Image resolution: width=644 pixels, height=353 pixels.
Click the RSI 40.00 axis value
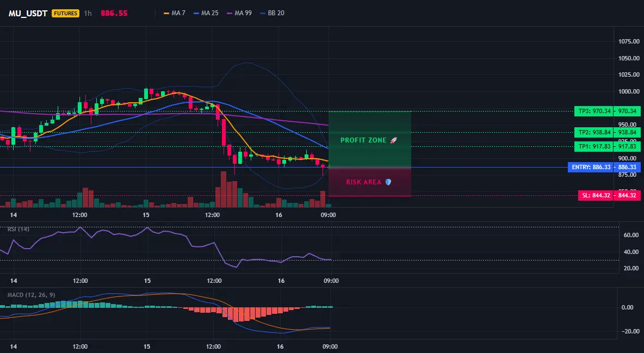631,252
